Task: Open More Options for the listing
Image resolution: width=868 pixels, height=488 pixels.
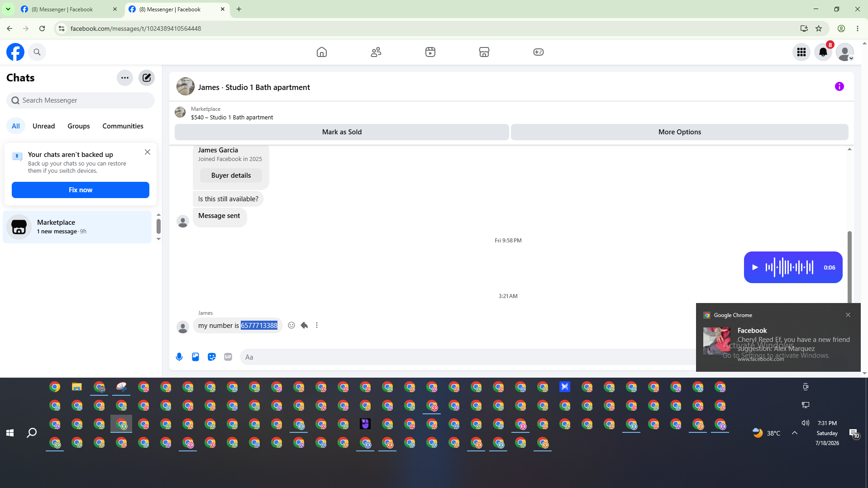Action: pyautogui.click(x=680, y=132)
